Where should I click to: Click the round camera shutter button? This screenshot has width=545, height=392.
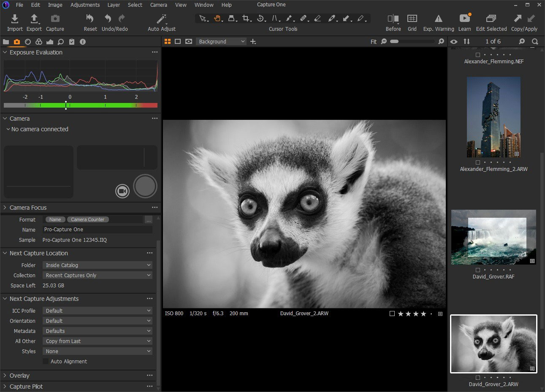tap(145, 186)
